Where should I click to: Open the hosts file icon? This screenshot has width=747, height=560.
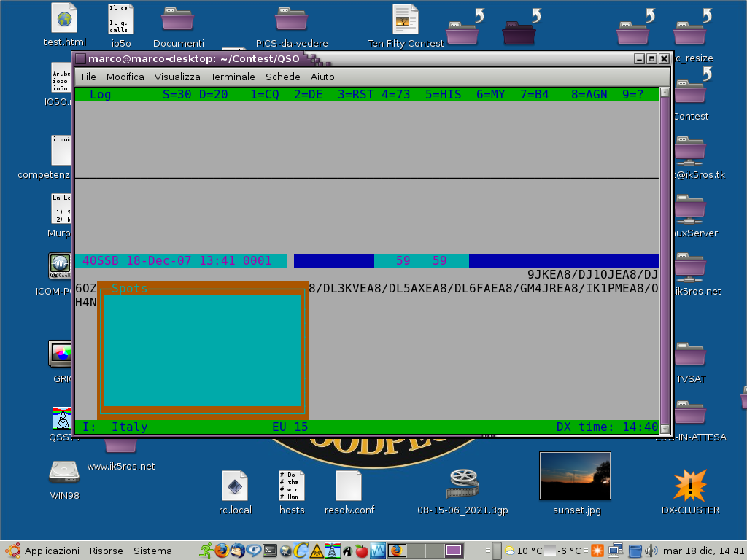point(292,493)
